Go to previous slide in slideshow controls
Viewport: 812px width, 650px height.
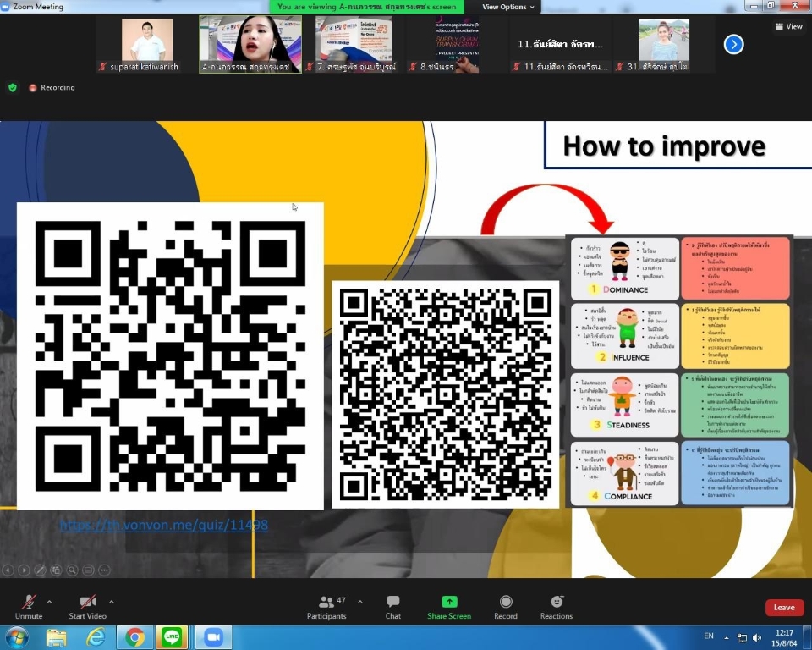(x=8, y=570)
